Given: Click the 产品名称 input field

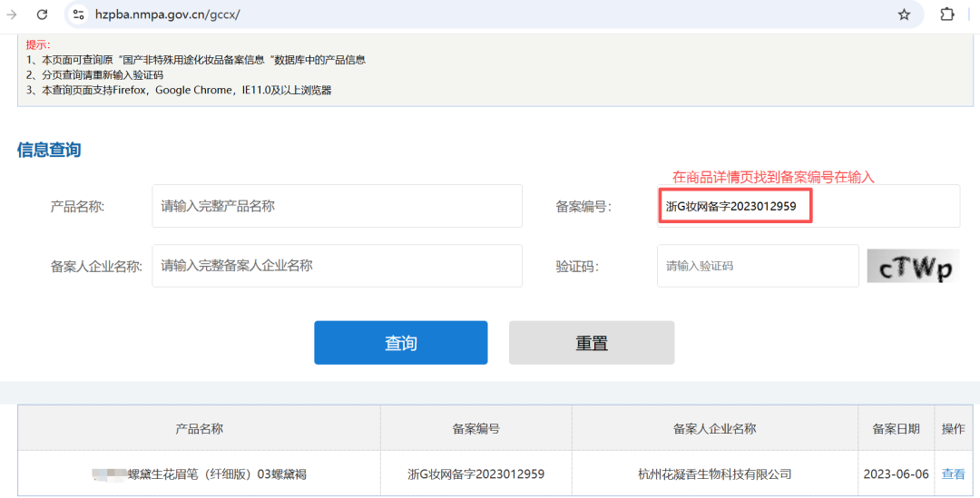Looking at the screenshot, I should 337,206.
